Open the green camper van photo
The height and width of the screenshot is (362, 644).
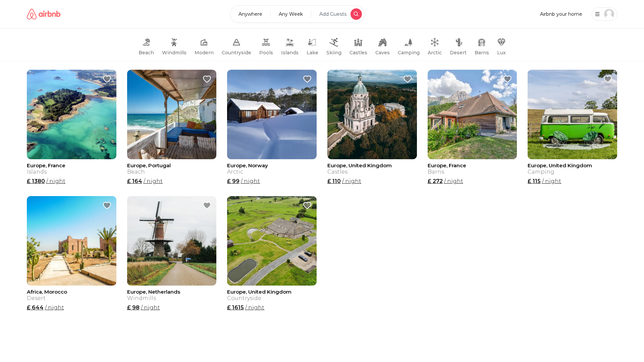[572, 114]
